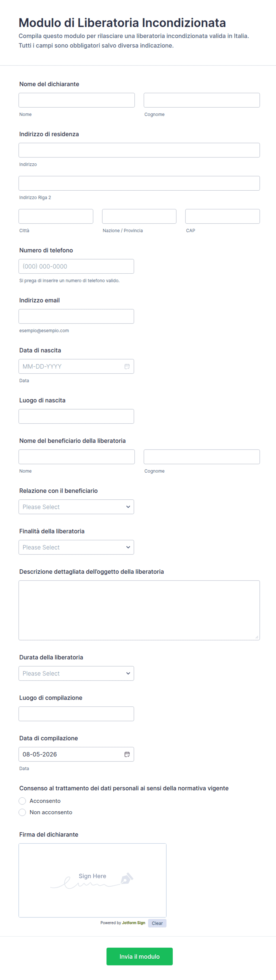Select the Acconsento radio option
This screenshot has width=276, height=980.
23,801
